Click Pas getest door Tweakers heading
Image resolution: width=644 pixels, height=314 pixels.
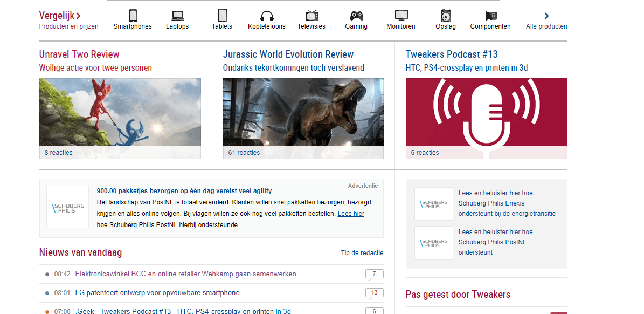[458, 294]
